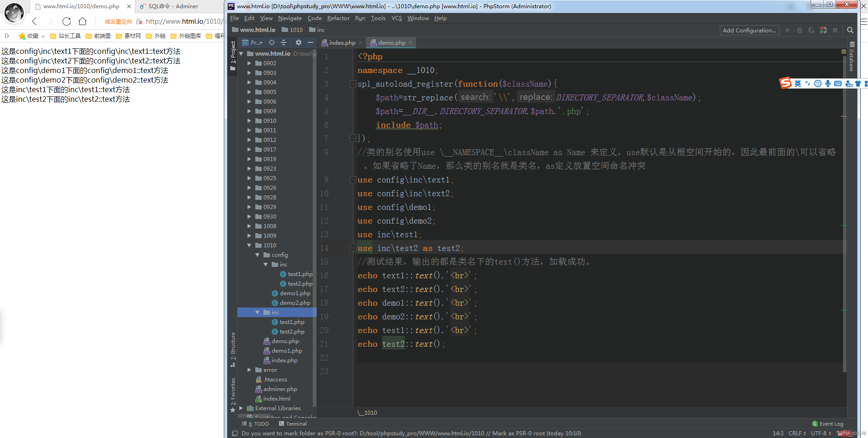Click Locate/Scroll from Source target icon
The height and width of the screenshot is (438, 868).
pos(272,42)
